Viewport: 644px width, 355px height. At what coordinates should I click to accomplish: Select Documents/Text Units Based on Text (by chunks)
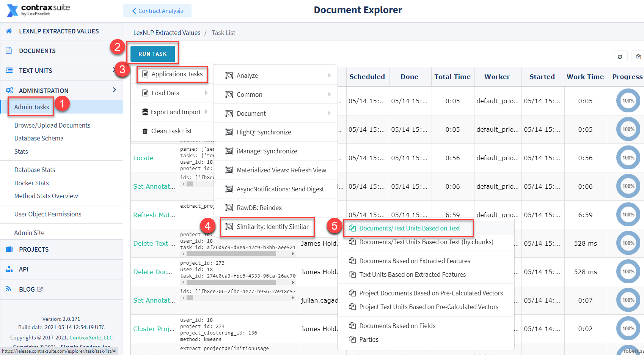pos(426,242)
